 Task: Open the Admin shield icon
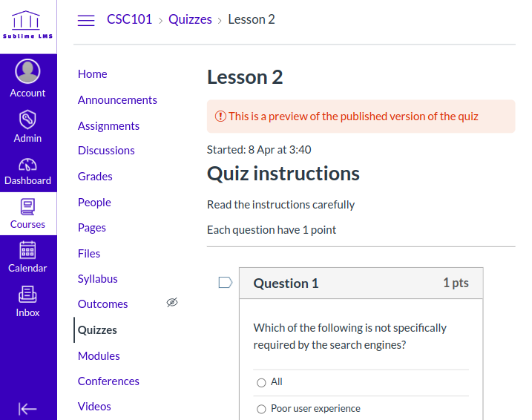(27, 119)
